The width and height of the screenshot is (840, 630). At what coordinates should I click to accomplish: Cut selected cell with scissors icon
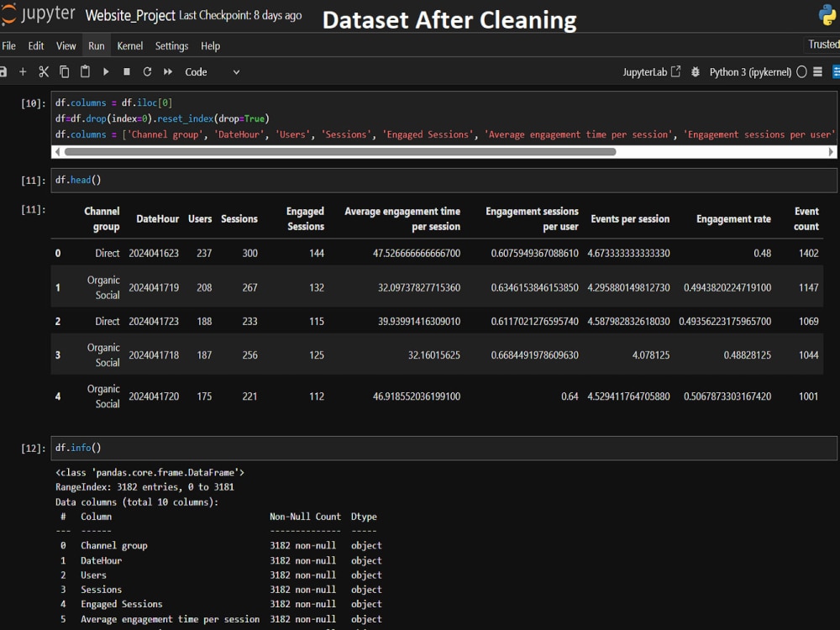click(44, 71)
